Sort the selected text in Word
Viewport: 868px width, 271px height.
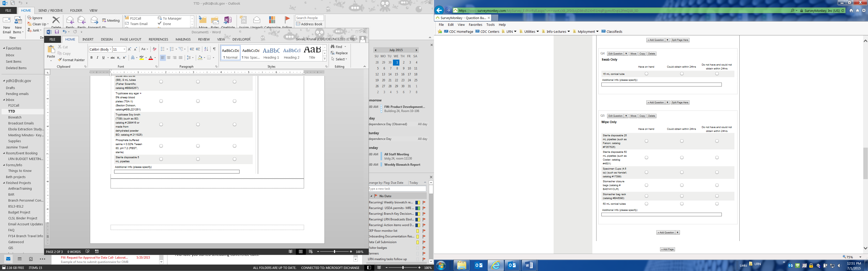pos(206,49)
